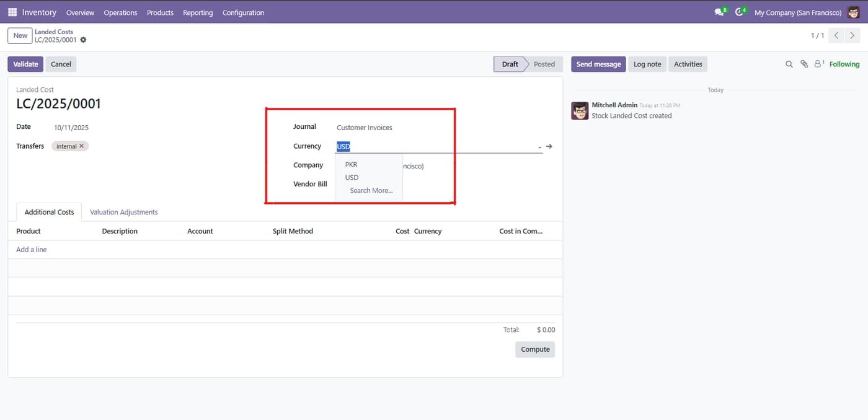Open the Operations menu
Image resolution: width=868 pixels, height=420 pixels.
coord(120,12)
